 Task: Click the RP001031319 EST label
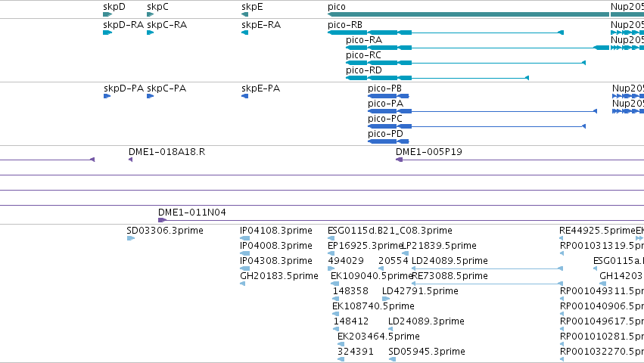click(602, 246)
